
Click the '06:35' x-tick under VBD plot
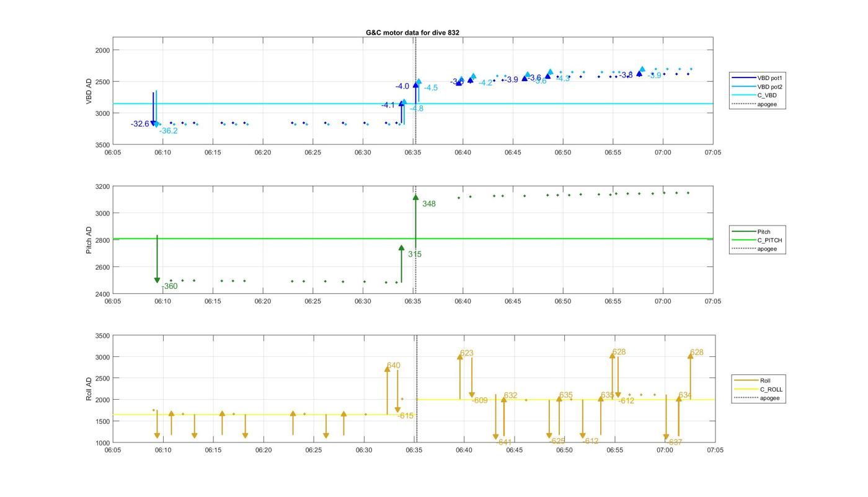click(x=413, y=152)
